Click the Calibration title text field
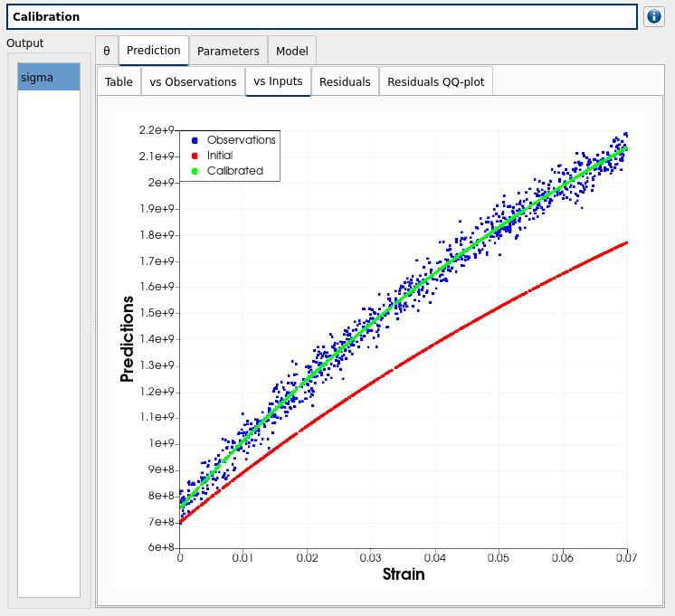 pyautogui.click(x=321, y=17)
